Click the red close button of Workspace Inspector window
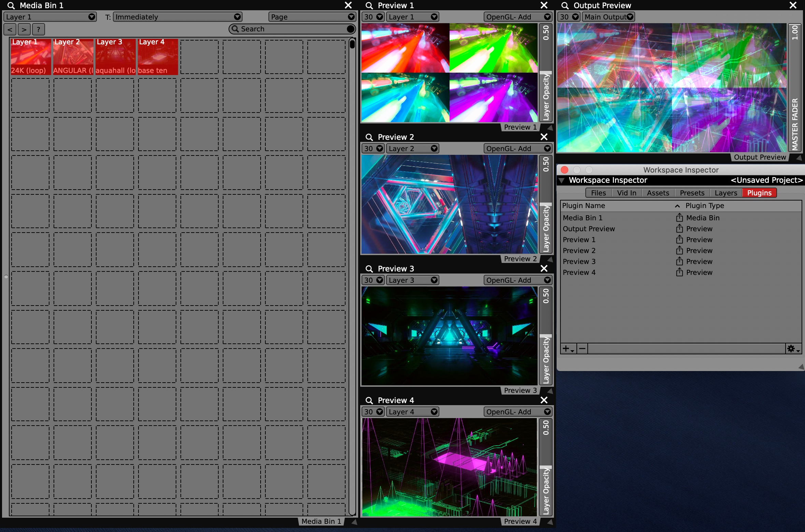This screenshot has height=532, width=805. (565, 170)
